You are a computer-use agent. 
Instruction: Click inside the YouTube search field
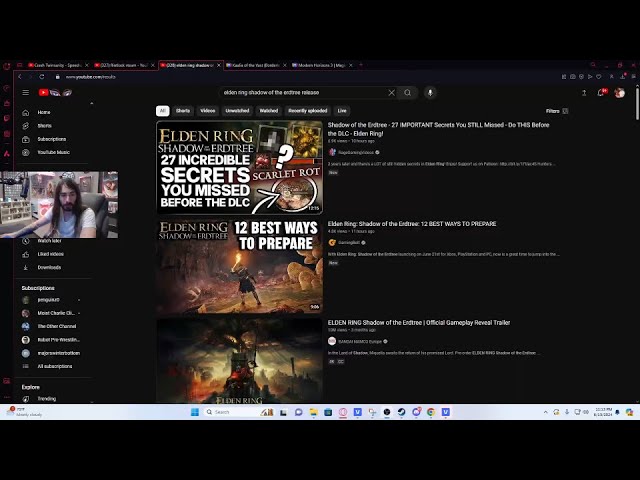tap(302, 93)
